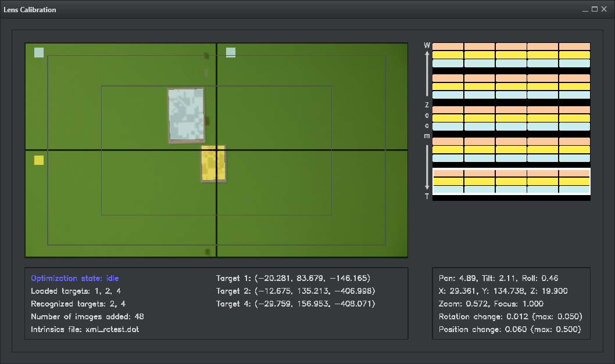This screenshot has height=364, width=615.
Task: Select the top-left orange cell in zoom grid
Action: (448, 46)
